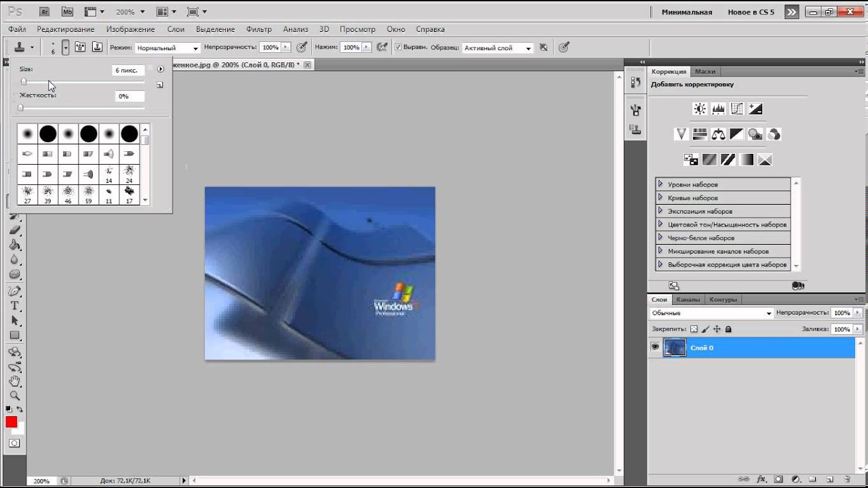
Task: Open layer blend mode Обычные dropdown
Action: 711,313
